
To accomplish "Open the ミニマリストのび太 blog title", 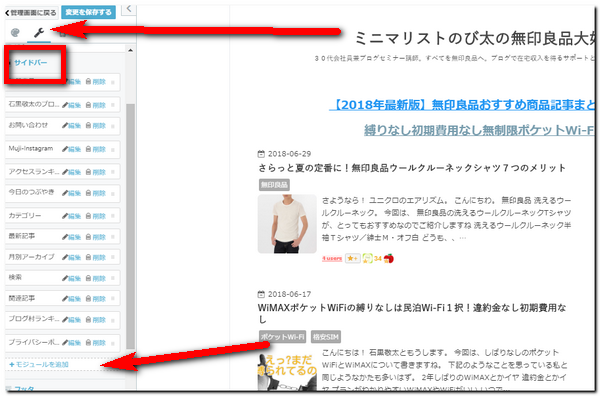I will click(x=474, y=38).
